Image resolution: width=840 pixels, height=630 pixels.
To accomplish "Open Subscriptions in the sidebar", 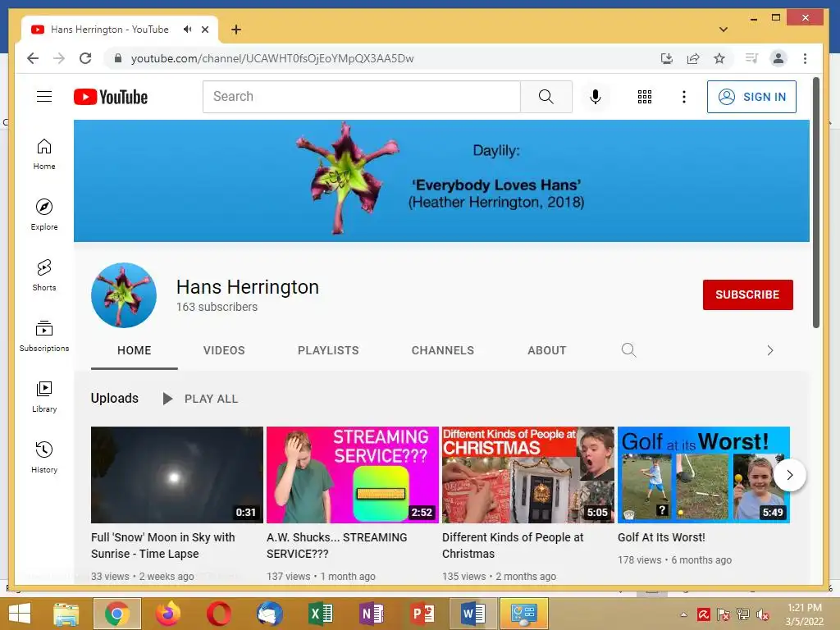I will 44,336.
